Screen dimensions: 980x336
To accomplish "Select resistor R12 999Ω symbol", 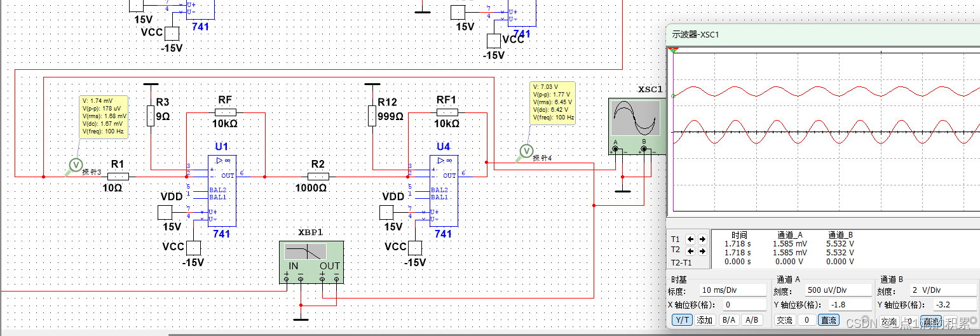I will (372, 116).
